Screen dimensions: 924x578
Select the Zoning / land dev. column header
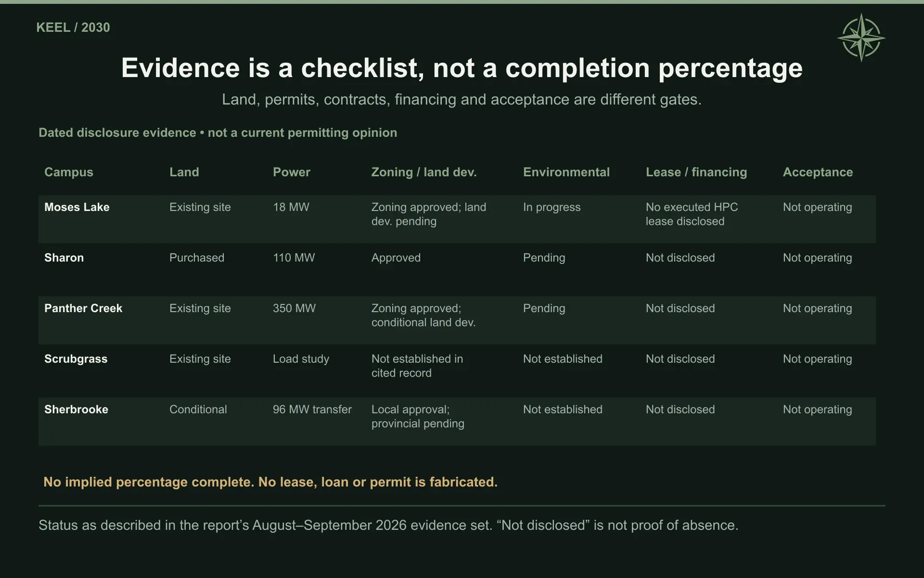pos(424,172)
